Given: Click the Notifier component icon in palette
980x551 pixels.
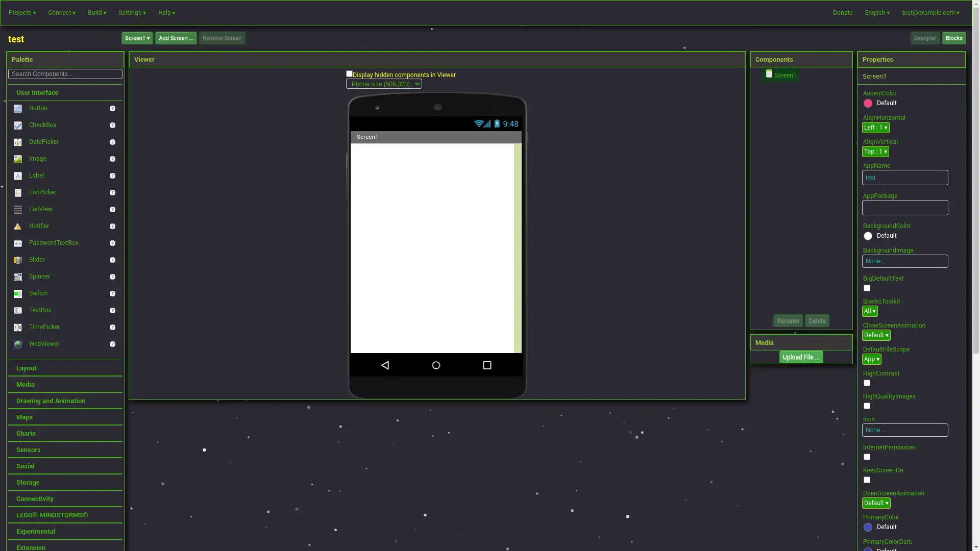Looking at the screenshot, I should (x=17, y=226).
